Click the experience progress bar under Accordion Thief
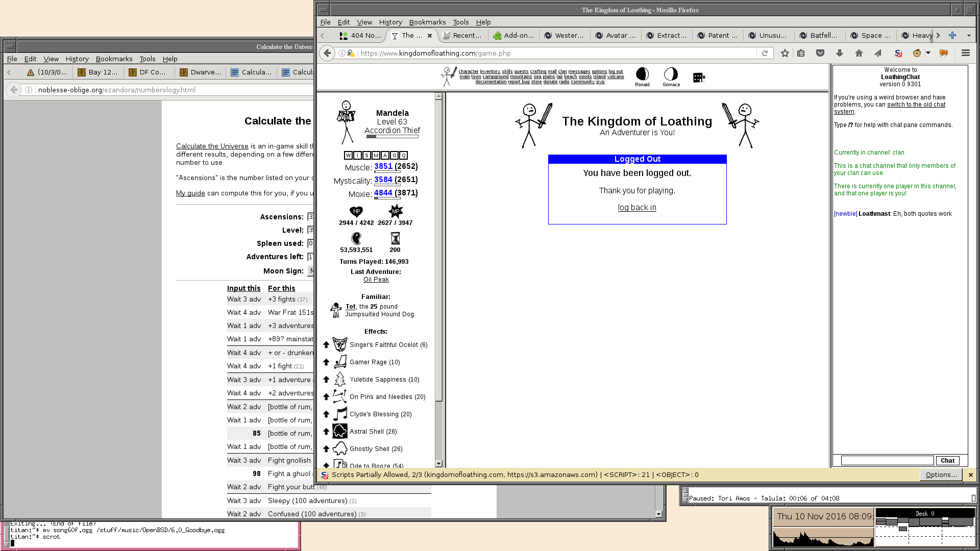Image resolution: width=980 pixels, height=551 pixels. point(392,137)
